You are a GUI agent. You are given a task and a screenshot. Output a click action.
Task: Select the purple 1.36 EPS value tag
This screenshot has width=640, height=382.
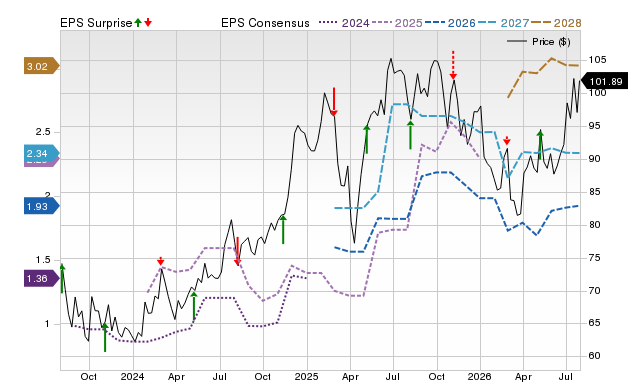tap(41, 278)
